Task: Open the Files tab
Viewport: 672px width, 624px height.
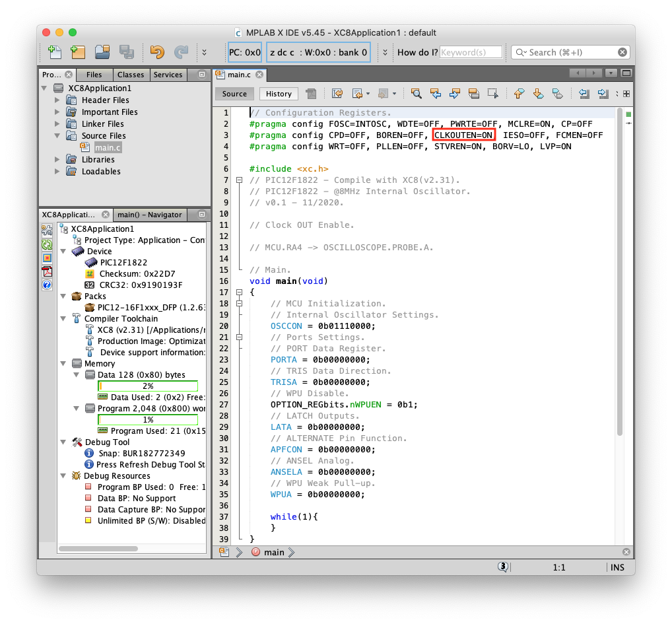Action: [x=94, y=75]
